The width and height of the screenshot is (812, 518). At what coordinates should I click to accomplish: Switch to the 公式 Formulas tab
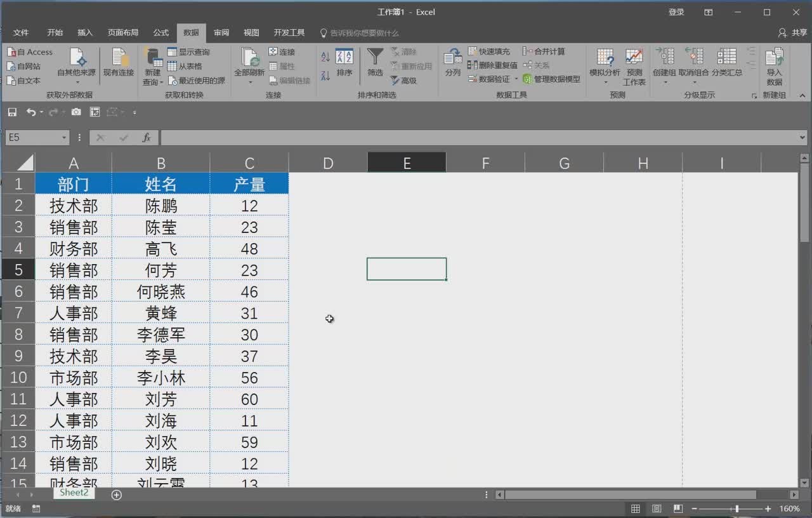point(161,32)
